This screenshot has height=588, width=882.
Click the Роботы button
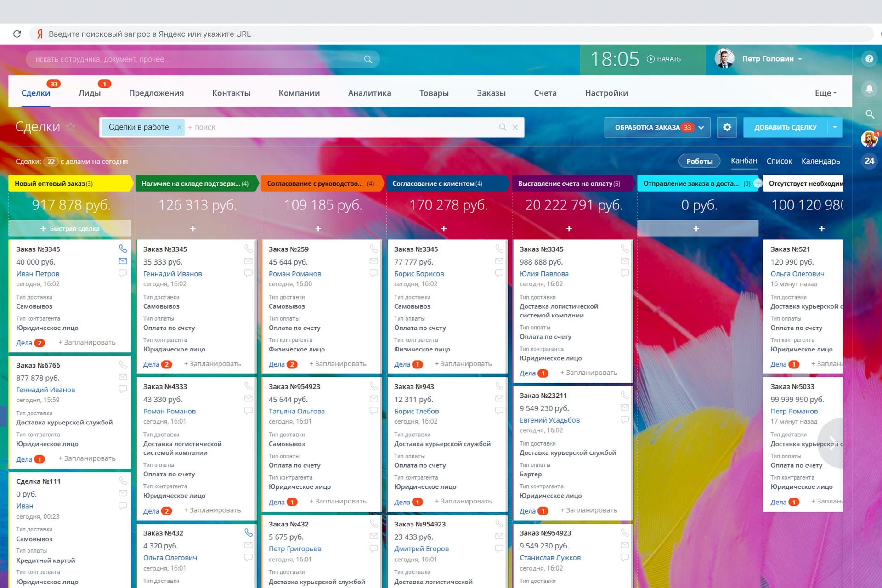click(699, 161)
